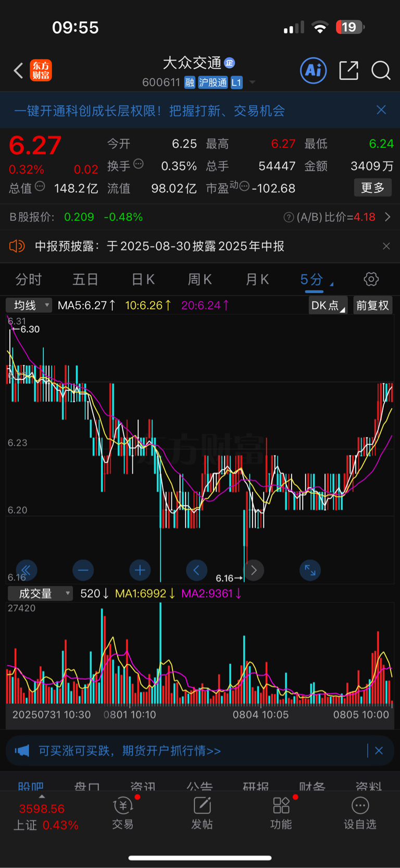Tap the 沪股通 badge
The height and width of the screenshot is (868, 400).
pos(213,82)
